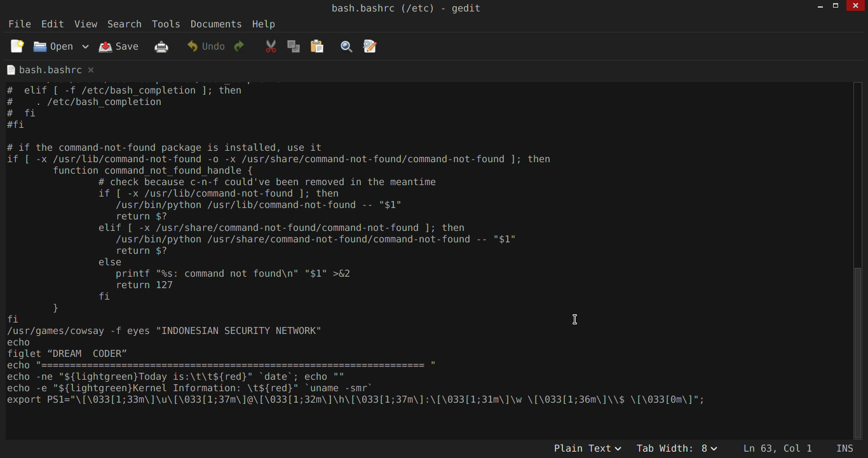Click the Ln 63, Col 1 status indicator
Screen dimensions: 868x458
[x=777, y=448]
